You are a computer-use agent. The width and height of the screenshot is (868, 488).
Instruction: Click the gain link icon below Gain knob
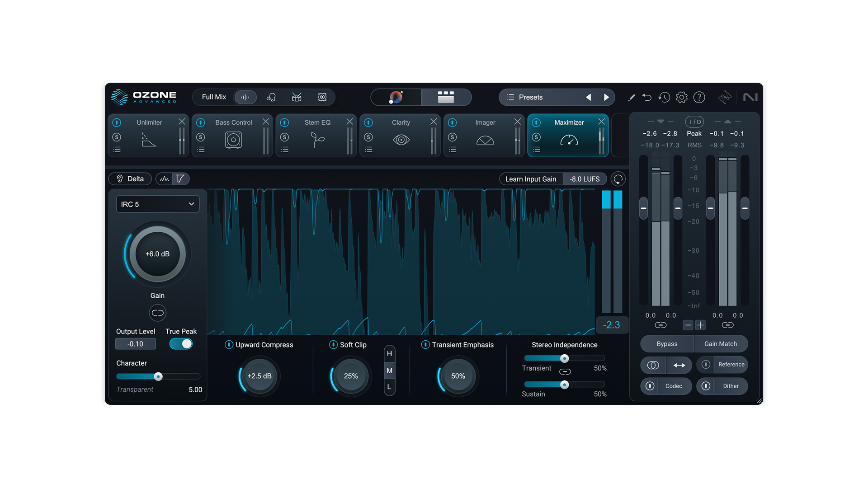coord(157,312)
